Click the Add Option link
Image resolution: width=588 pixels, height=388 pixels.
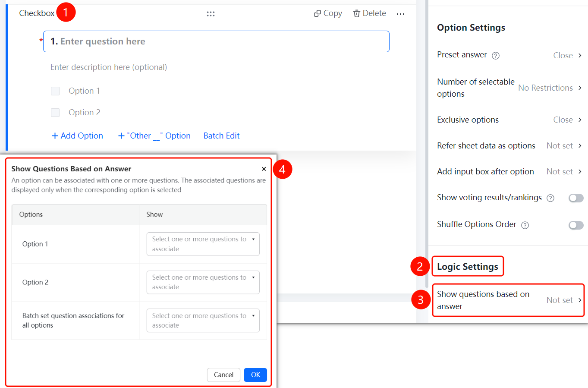77,136
